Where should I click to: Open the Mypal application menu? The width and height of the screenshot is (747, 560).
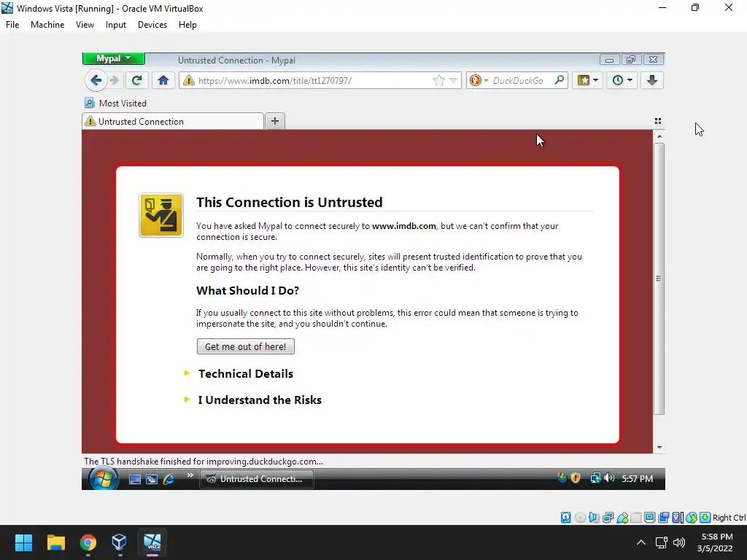pos(113,58)
